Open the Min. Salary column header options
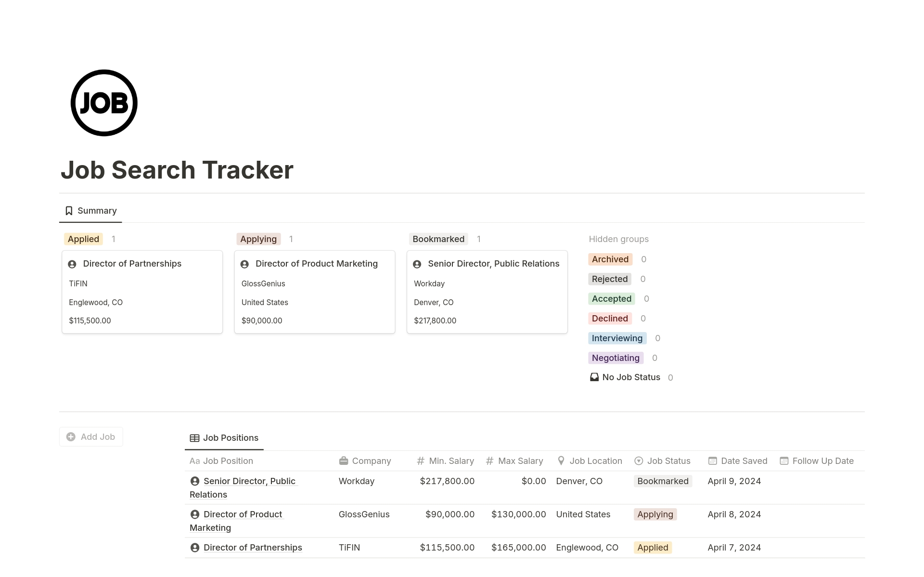This screenshot has width=924, height=577. [451, 461]
